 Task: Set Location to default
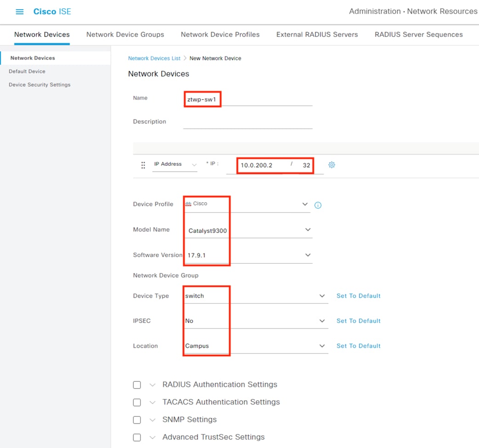coord(359,346)
